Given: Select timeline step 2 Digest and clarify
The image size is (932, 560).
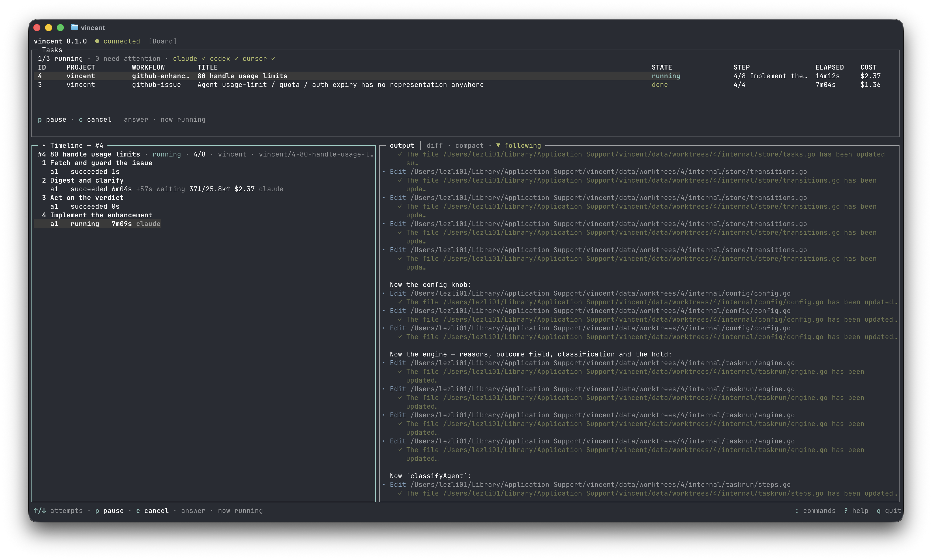Looking at the screenshot, I should [x=83, y=180].
